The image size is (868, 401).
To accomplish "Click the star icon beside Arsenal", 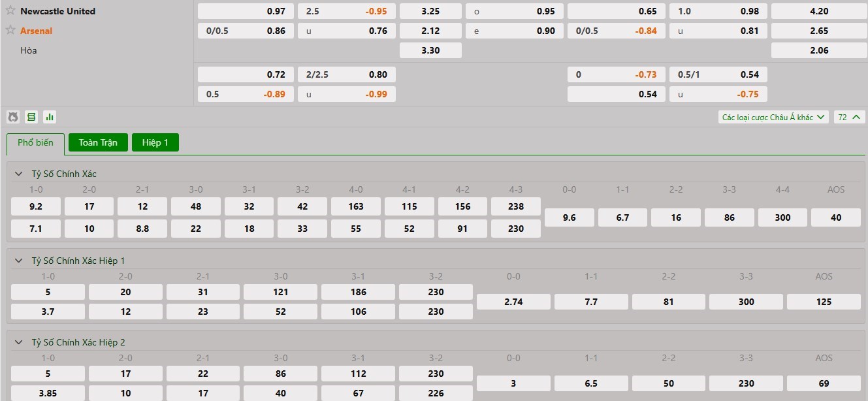I will click(x=10, y=30).
